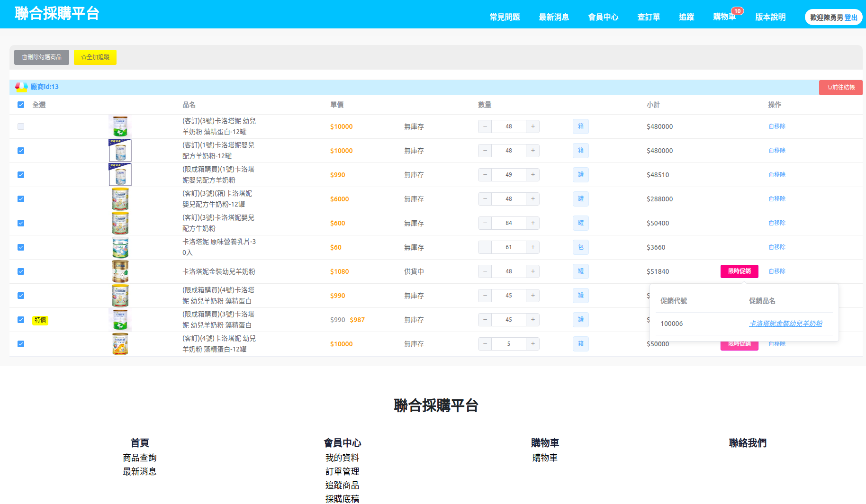Open 追蹤 in top navigation
The image size is (866, 504).
(x=686, y=17)
